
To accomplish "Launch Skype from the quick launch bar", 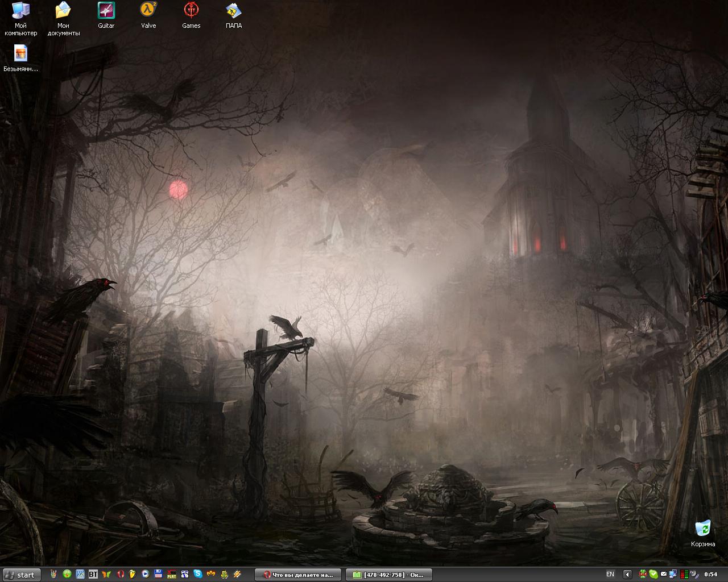I will click(x=198, y=574).
